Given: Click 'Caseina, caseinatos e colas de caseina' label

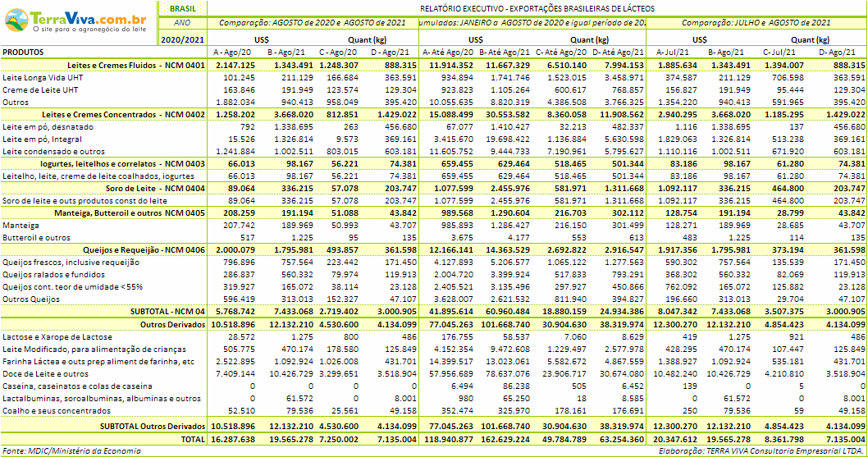Looking at the screenshot, I should (x=77, y=386).
